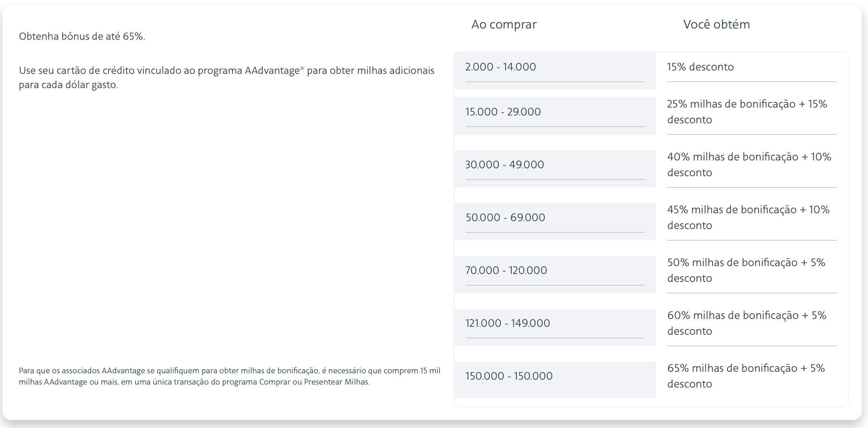Click '60% milhas de bonificação + 5%' offer
The height and width of the screenshot is (428, 868).
click(747, 323)
